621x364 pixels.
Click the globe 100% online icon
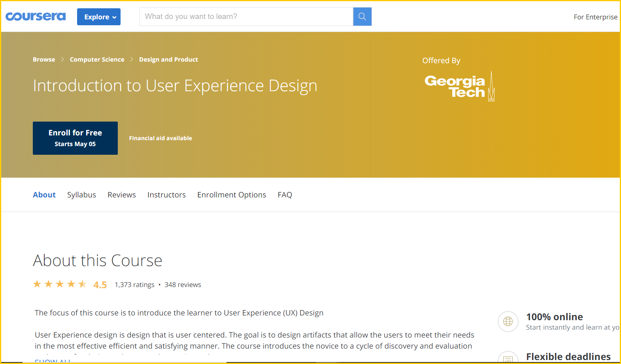pyautogui.click(x=508, y=322)
